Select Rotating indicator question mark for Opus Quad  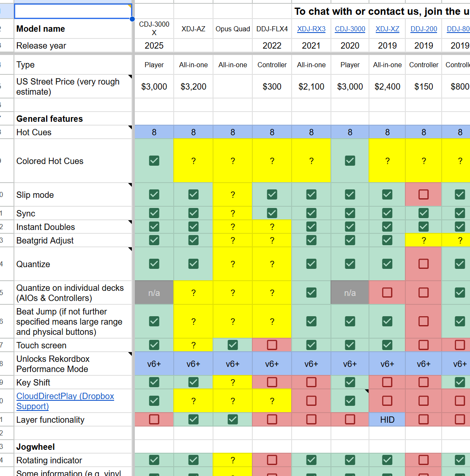233,460
